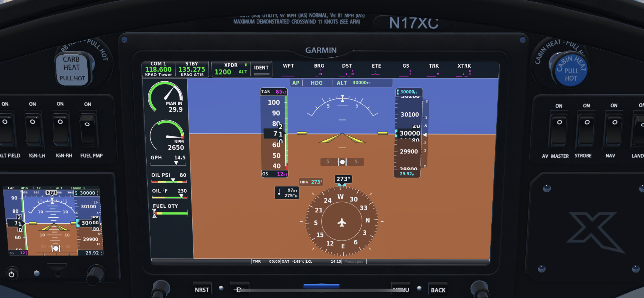This screenshot has width=644, height=298.
Task: Flip the IGN-LH ignition switch
Action: (33, 130)
